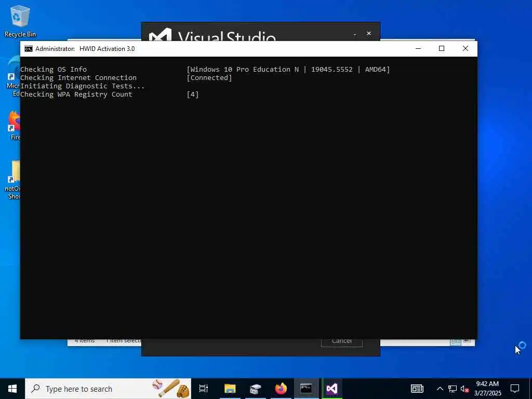Click 'Initiating Diagnostic Tests...' console line

(x=83, y=86)
